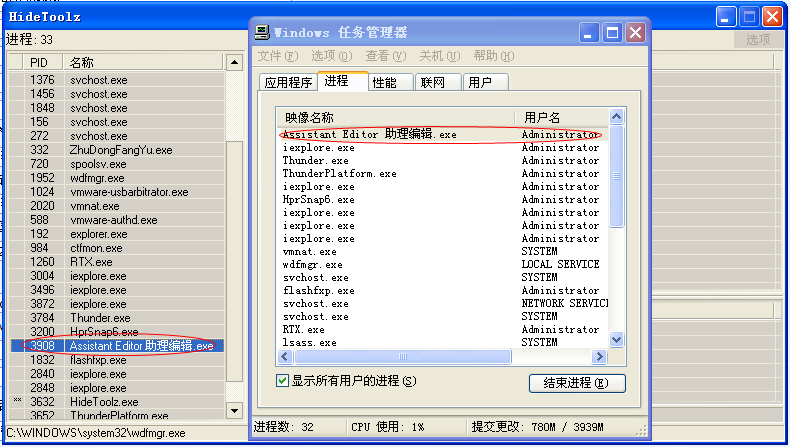Image resolution: width=790 pixels, height=447 pixels.
Task: Click Task Manager list scroll up arrow
Action: (x=616, y=117)
